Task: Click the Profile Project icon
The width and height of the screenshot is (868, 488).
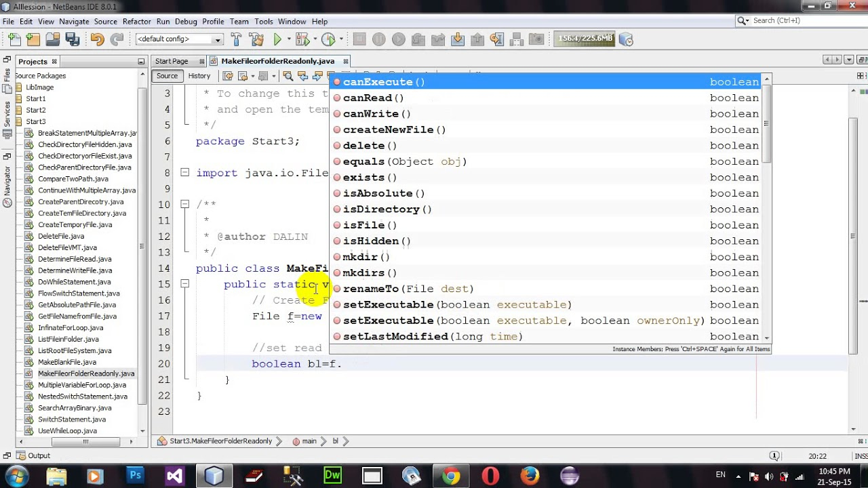Action: click(328, 39)
